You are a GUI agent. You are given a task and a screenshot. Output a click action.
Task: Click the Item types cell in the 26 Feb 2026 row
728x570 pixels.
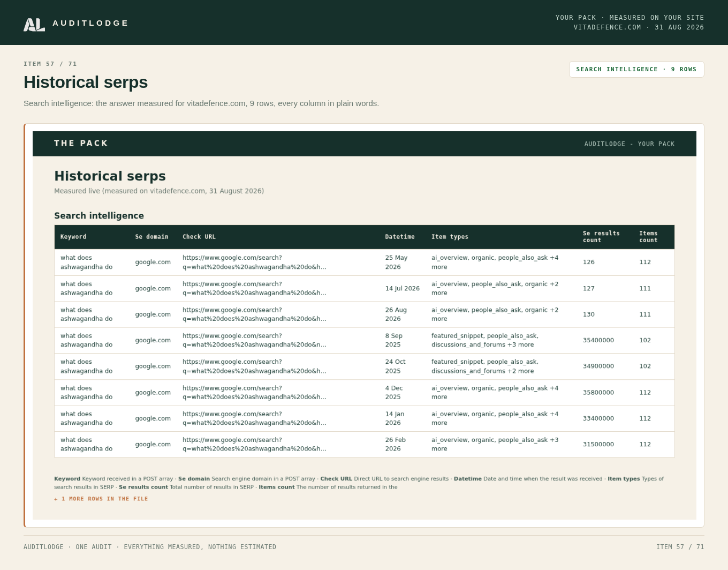495,445
